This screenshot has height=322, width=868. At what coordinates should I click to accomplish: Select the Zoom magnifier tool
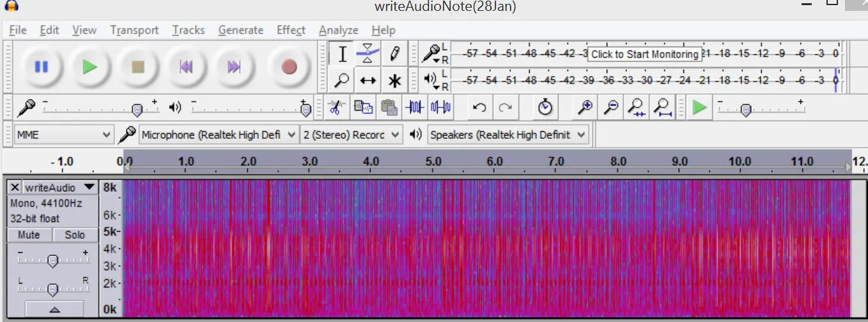click(x=342, y=81)
